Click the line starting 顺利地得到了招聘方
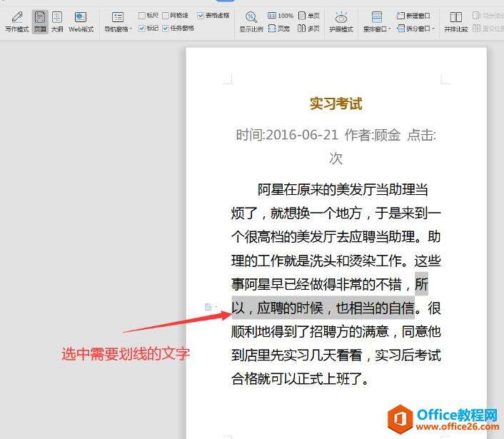The height and width of the screenshot is (439, 504). click(336, 331)
